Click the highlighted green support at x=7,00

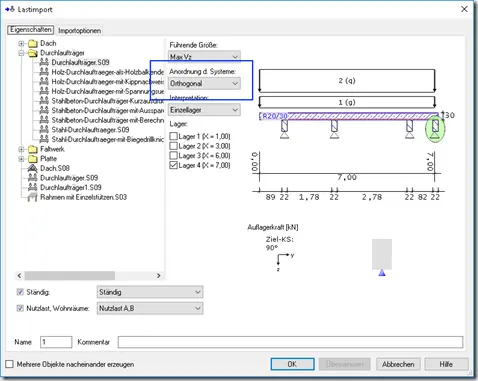[x=435, y=129]
